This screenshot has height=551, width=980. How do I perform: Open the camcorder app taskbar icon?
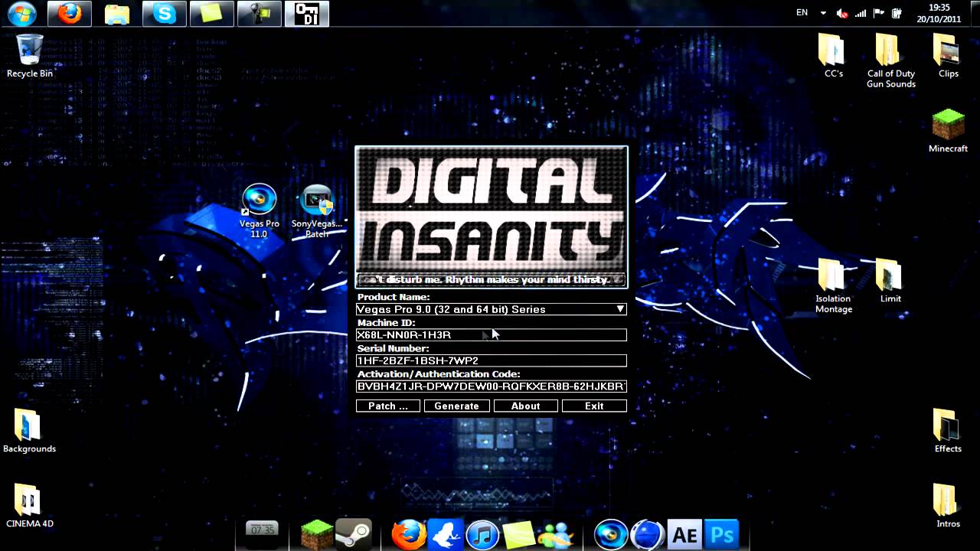point(259,13)
